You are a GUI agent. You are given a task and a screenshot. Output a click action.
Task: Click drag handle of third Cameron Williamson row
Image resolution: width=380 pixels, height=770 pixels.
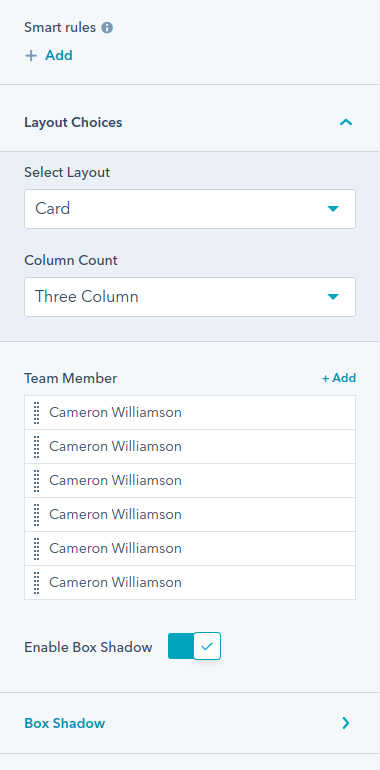(36, 480)
